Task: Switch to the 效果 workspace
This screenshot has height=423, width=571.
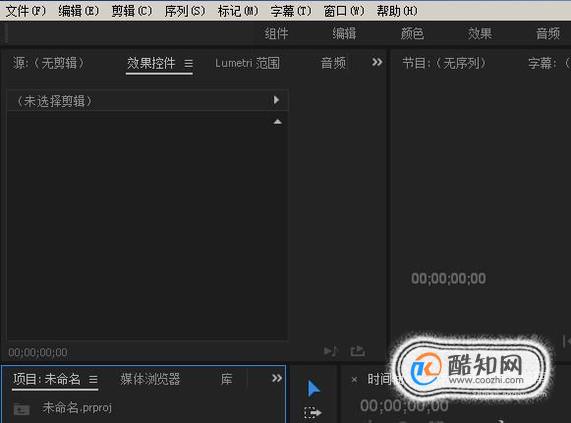Action: point(480,33)
